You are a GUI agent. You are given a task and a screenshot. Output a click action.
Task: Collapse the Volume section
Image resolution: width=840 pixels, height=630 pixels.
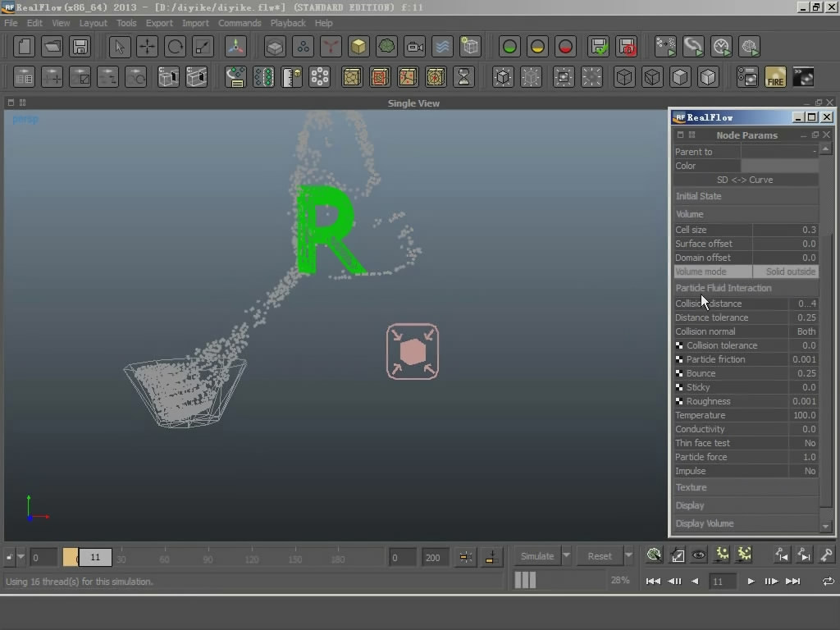(746, 214)
